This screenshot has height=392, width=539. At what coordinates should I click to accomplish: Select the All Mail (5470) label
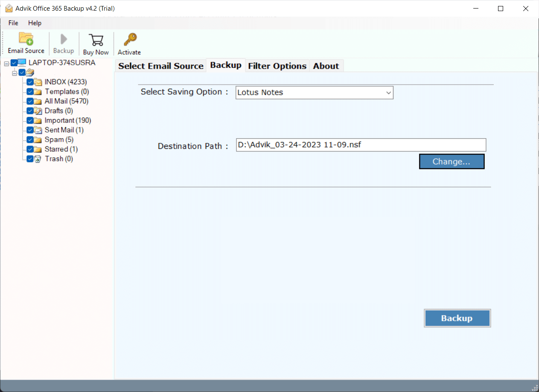[67, 101]
